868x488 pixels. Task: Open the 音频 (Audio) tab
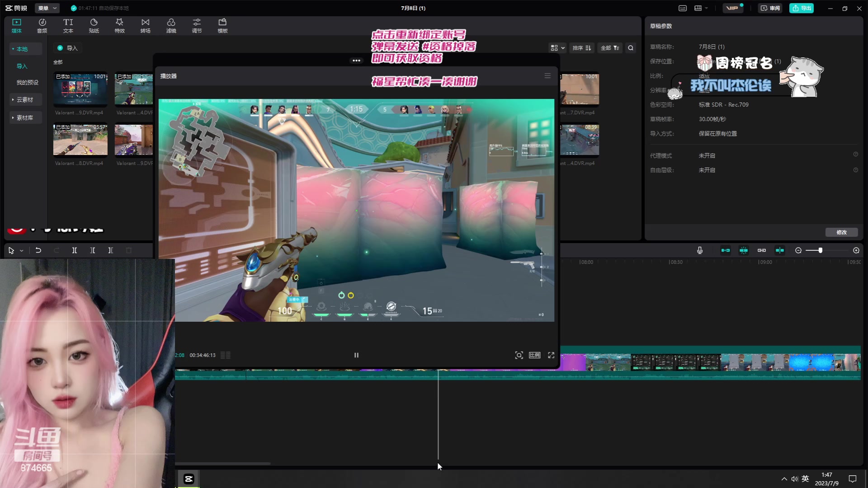point(42,26)
